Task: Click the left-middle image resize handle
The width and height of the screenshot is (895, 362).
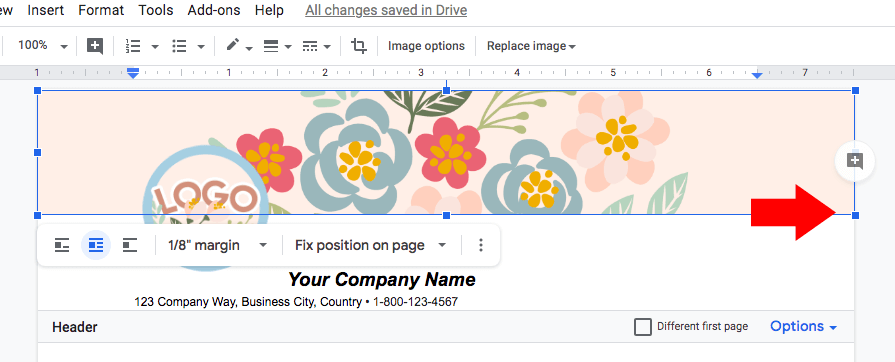Action: pyautogui.click(x=38, y=152)
